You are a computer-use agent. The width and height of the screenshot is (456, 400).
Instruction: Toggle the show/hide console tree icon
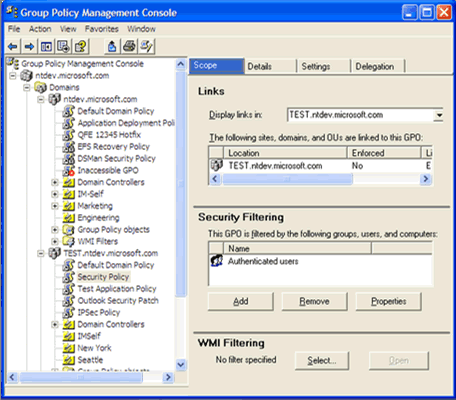coord(46,46)
